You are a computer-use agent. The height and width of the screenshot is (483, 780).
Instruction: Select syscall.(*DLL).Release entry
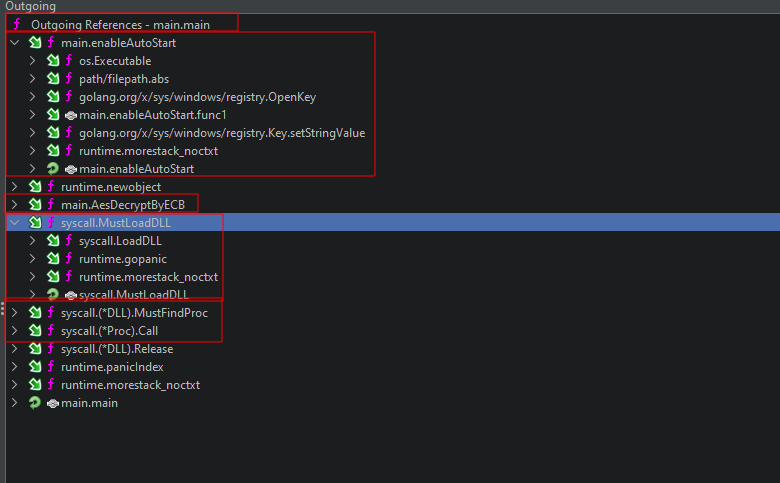pyautogui.click(x=117, y=349)
